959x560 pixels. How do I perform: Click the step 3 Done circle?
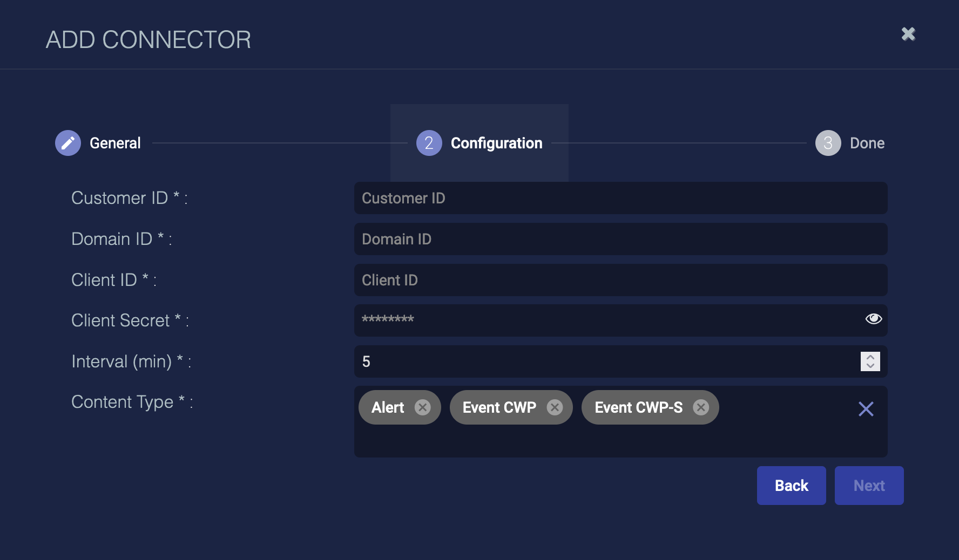tap(828, 143)
